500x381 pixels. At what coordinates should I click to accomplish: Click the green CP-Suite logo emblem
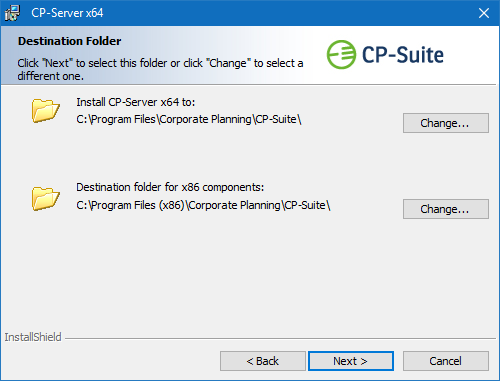341,55
